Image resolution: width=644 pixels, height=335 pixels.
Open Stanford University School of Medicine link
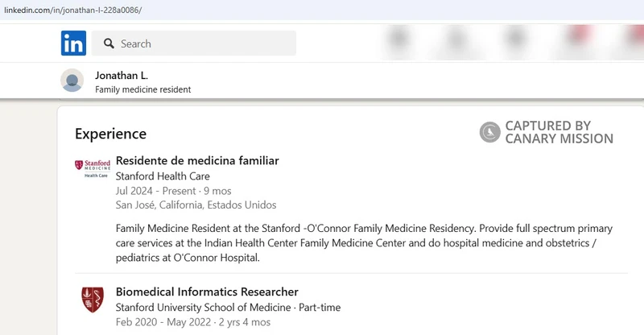click(x=204, y=307)
